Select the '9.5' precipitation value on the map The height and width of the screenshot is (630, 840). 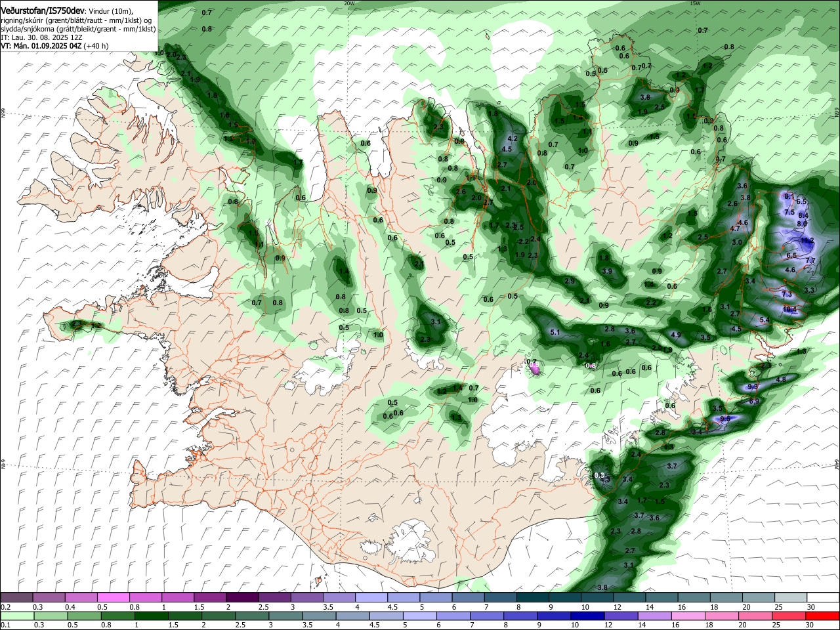725,419
